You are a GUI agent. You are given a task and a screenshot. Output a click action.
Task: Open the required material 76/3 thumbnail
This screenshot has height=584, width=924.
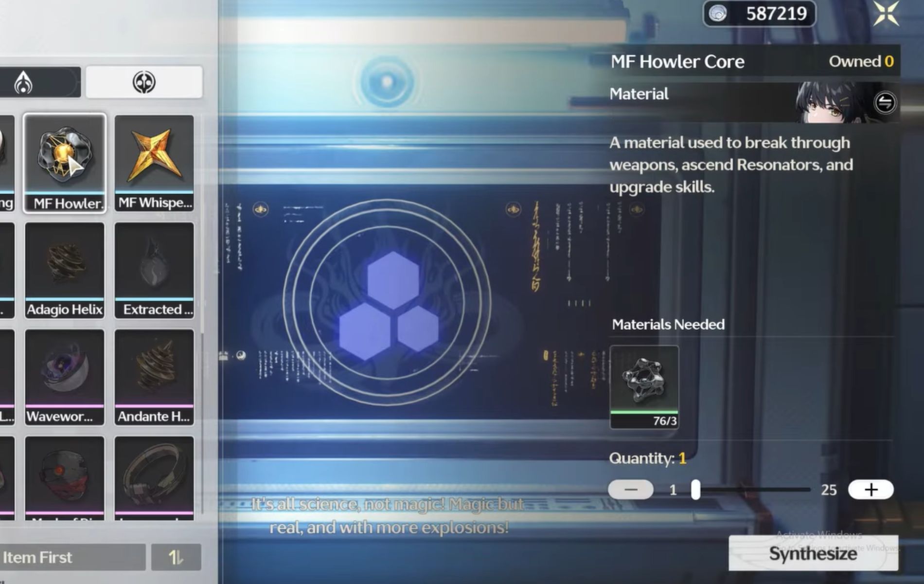pos(644,387)
